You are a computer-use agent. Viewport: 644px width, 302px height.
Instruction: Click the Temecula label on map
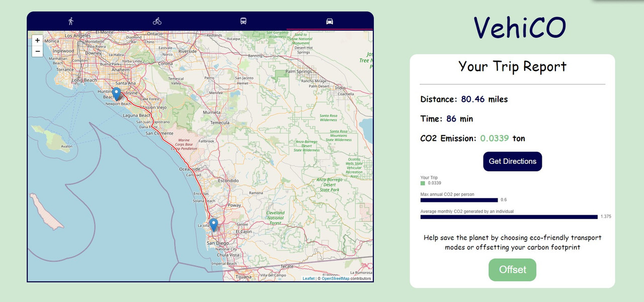point(219,123)
